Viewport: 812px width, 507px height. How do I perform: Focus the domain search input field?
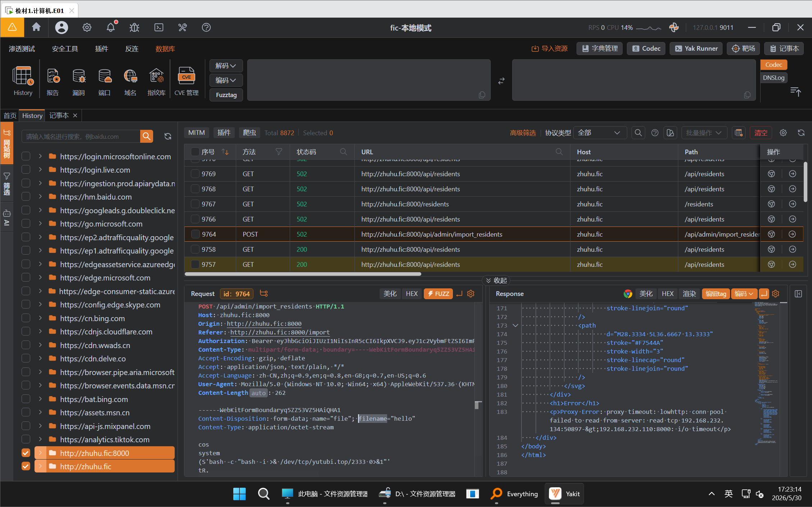pyautogui.click(x=81, y=136)
